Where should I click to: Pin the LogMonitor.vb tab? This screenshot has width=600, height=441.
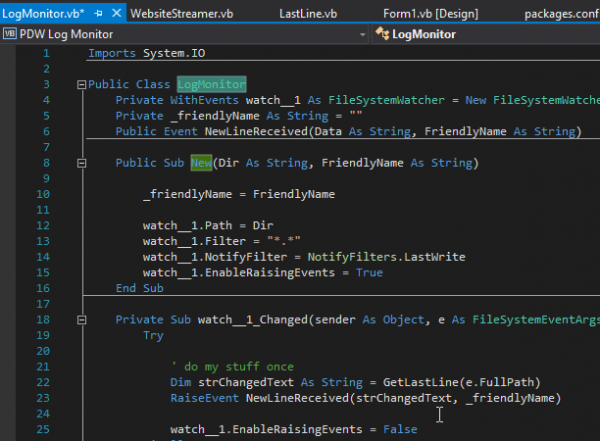pyautogui.click(x=97, y=11)
